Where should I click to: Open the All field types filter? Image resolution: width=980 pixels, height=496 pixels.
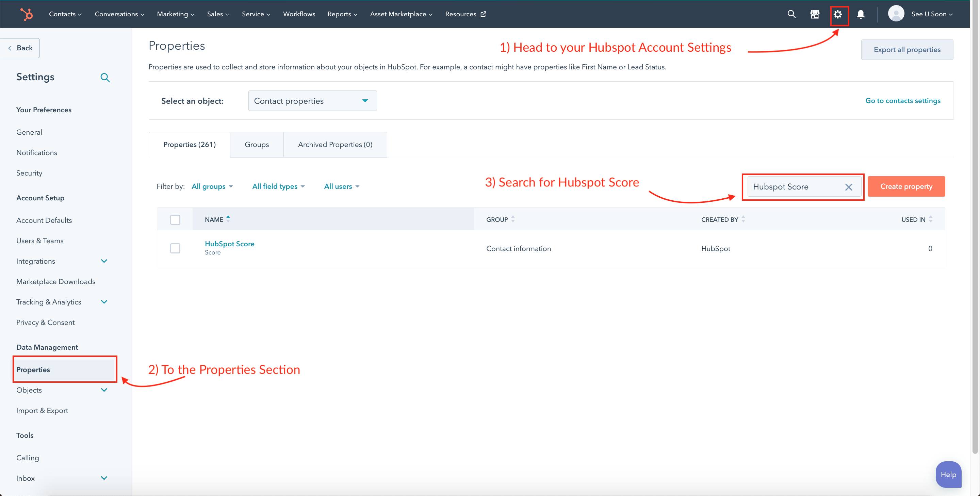(278, 186)
